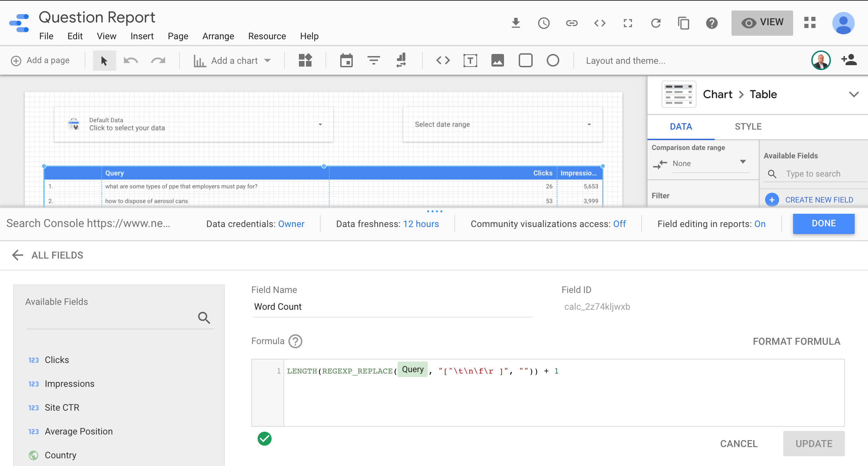
Task: Toggle Community visualizations access Off link
Action: pos(619,224)
